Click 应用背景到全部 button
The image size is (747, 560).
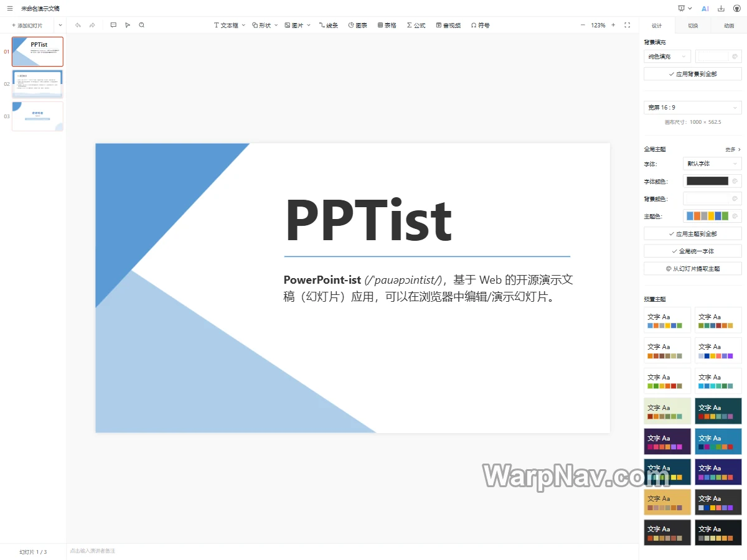tap(693, 74)
